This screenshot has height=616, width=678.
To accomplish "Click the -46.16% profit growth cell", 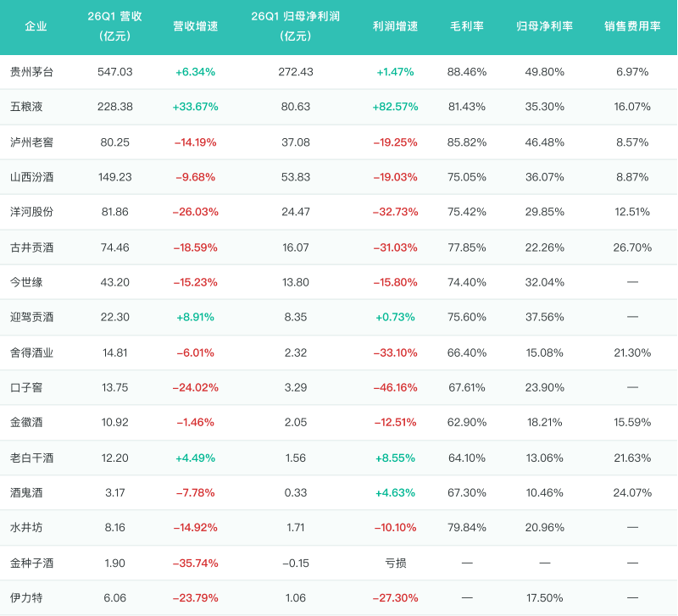I will pyautogui.click(x=395, y=388).
